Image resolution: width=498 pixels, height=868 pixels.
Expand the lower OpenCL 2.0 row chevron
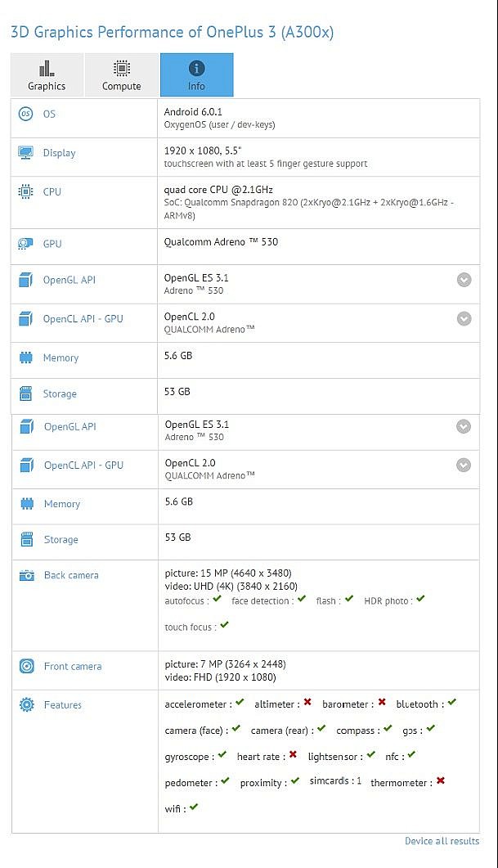point(464,465)
